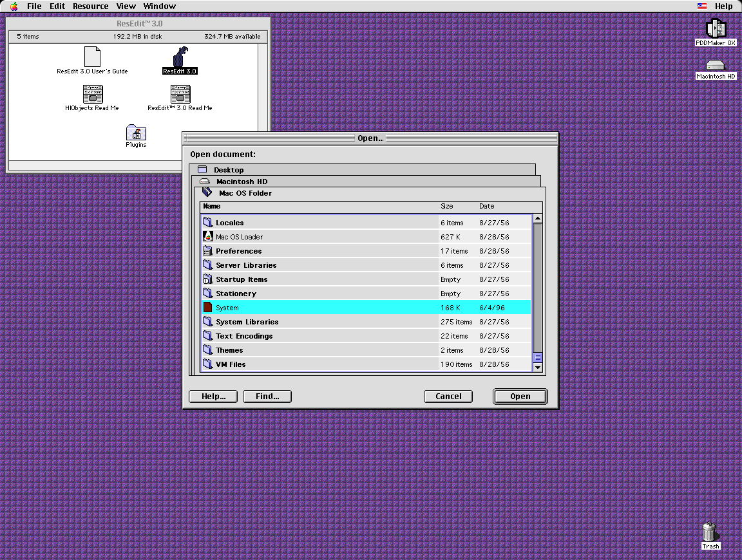Click the VM Files folder icon

(207, 364)
